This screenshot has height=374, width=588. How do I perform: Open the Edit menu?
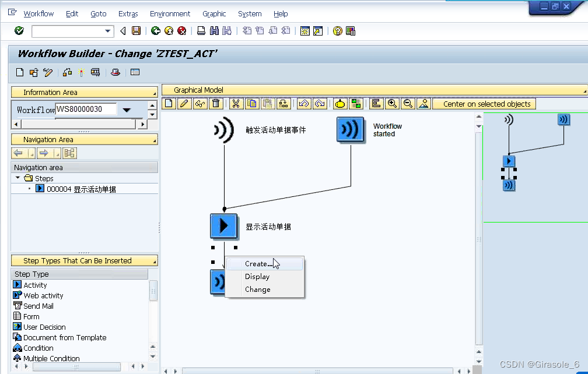coord(72,14)
